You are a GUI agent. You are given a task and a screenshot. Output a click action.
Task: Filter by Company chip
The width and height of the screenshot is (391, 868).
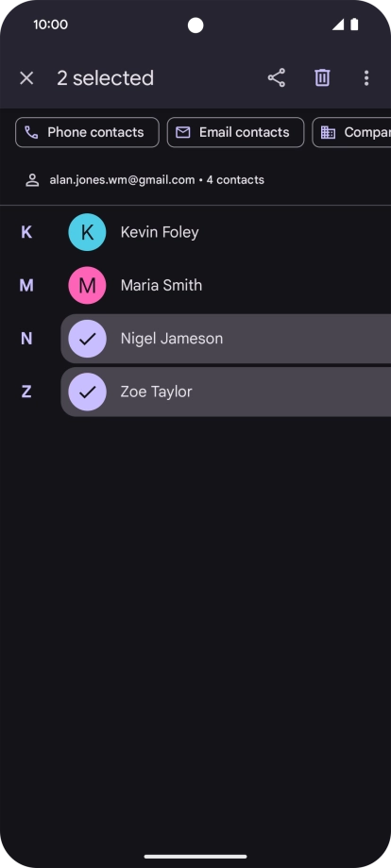point(351,132)
